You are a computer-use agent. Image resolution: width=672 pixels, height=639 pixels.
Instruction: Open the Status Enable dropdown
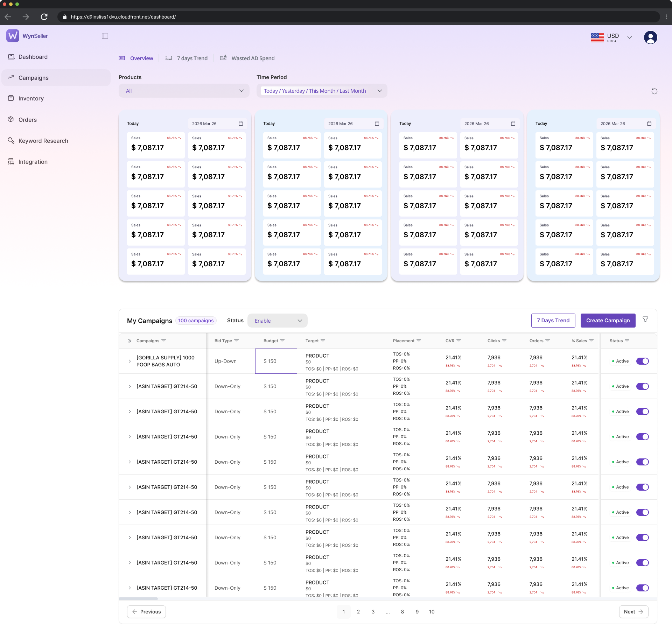[278, 321]
